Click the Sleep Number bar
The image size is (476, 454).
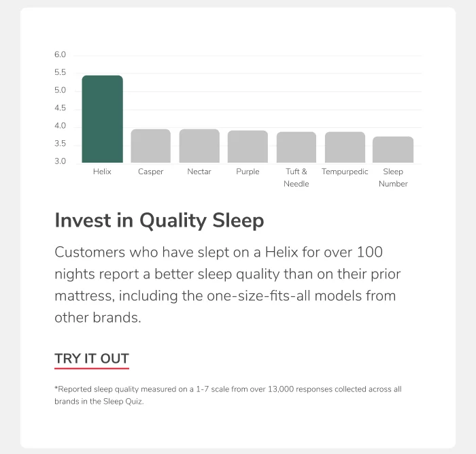point(393,150)
